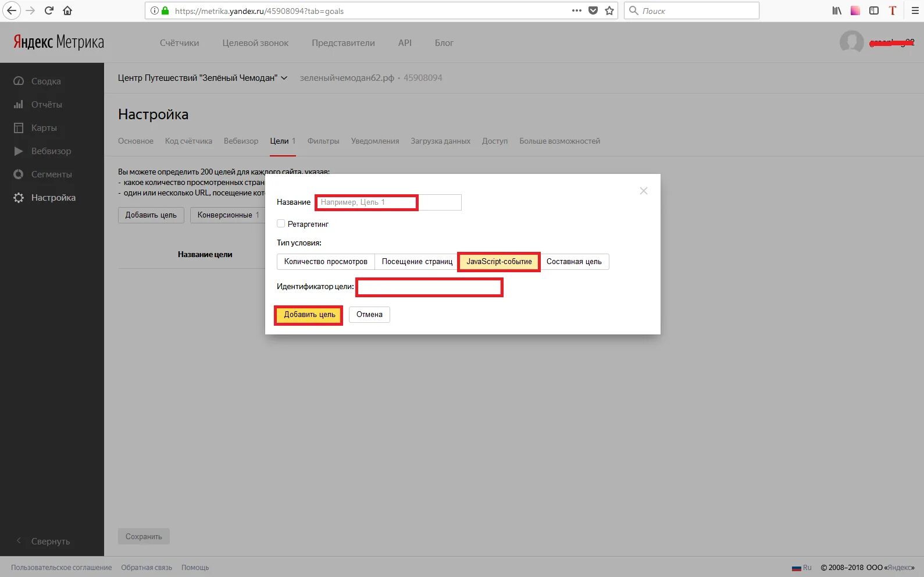Click the browser forward arrow
924x577 pixels.
tap(30, 10)
